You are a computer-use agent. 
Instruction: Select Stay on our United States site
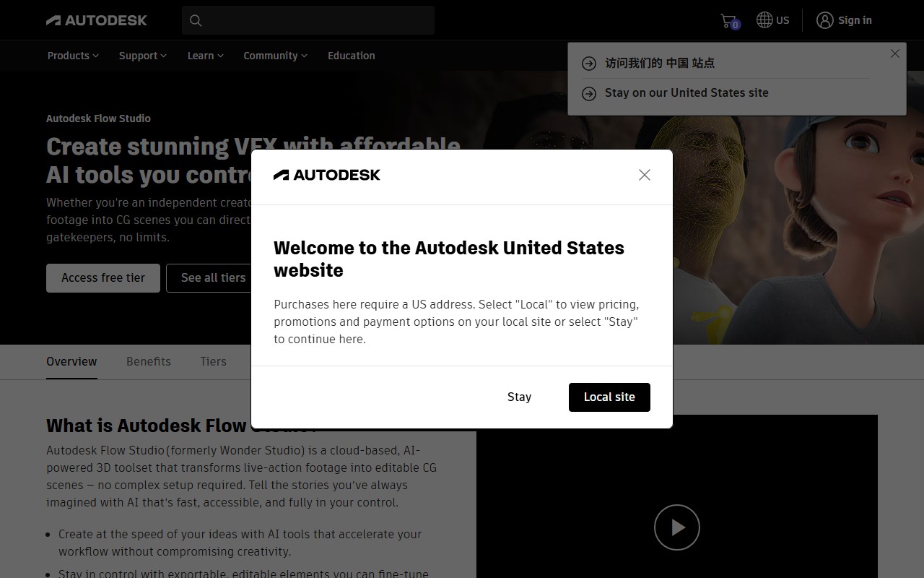point(686,92)
